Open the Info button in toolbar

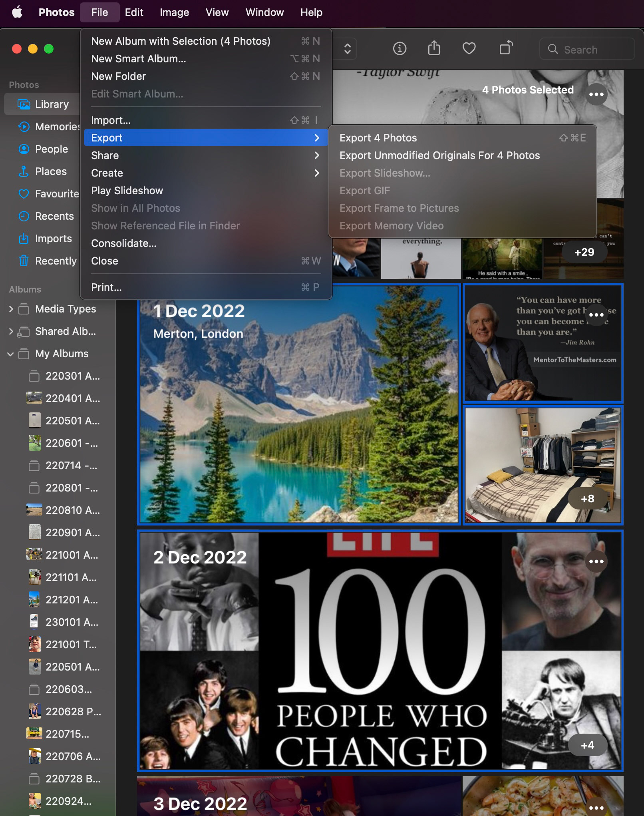click(x=400, y=49)
